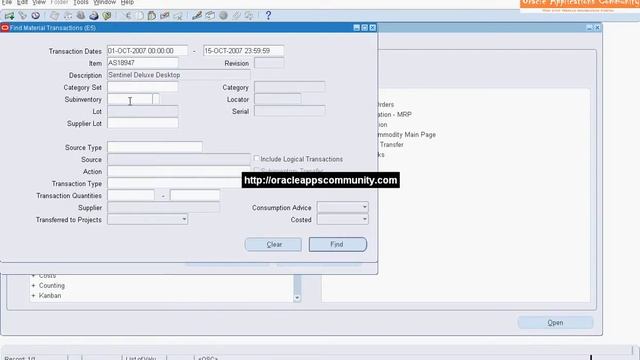Open the File menu
The height and width of the screenshot is (360, 640).
click(x=7, y=2)
